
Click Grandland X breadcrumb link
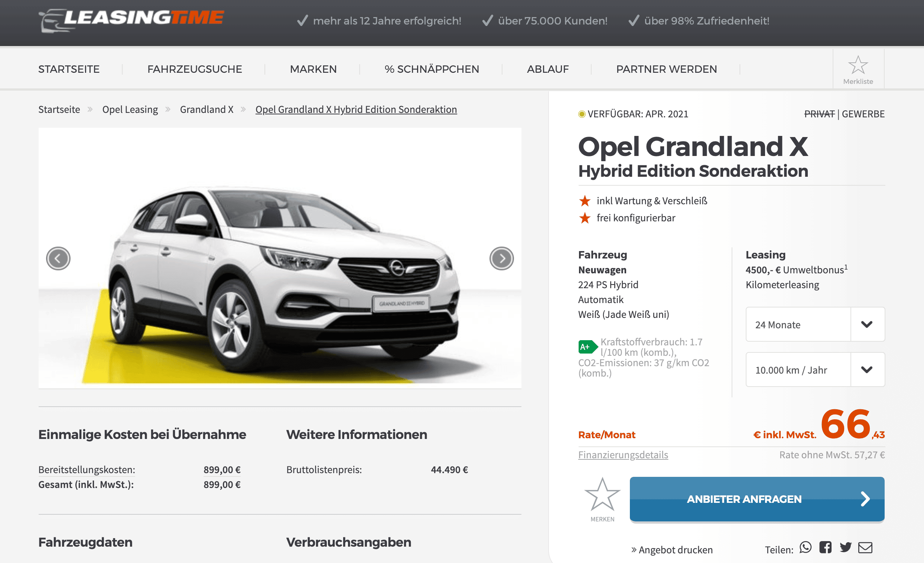(206, 110)
